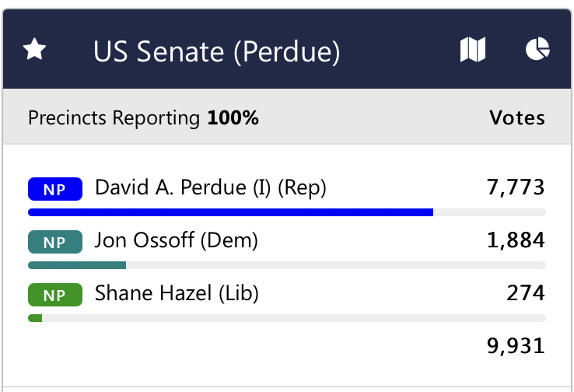Select Shane Hazel (Lib) name
Viewport: 574px width, 392px height.
pyautogui.click(x=177, y=293)
